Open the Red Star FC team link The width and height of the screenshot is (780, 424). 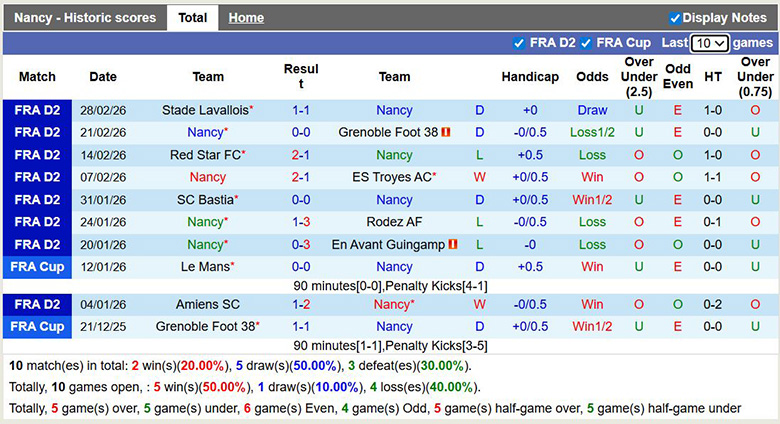point(205,155)
